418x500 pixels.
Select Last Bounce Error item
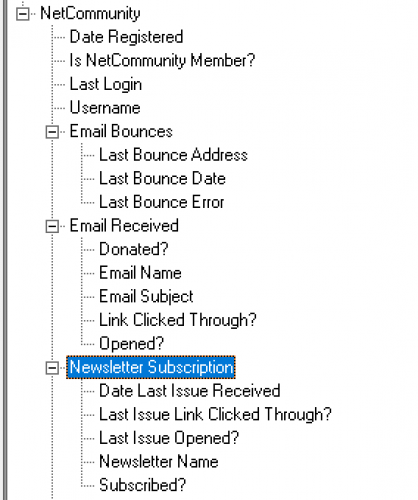point(162,202)
